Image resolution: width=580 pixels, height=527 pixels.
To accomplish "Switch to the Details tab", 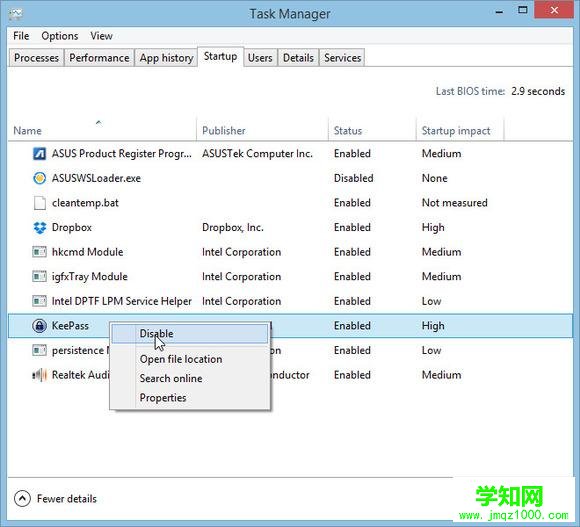I will (x=298, y=58).
